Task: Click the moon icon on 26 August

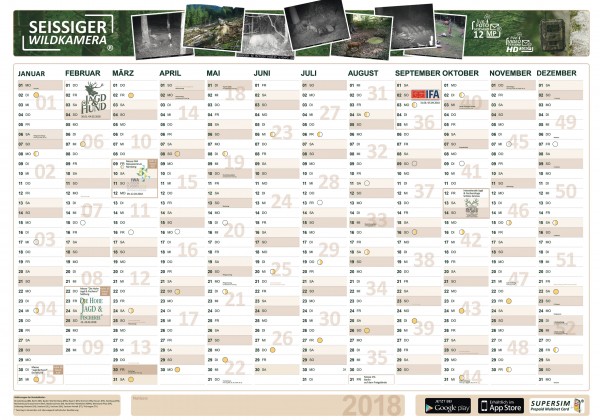Action: tap(367, 330)
